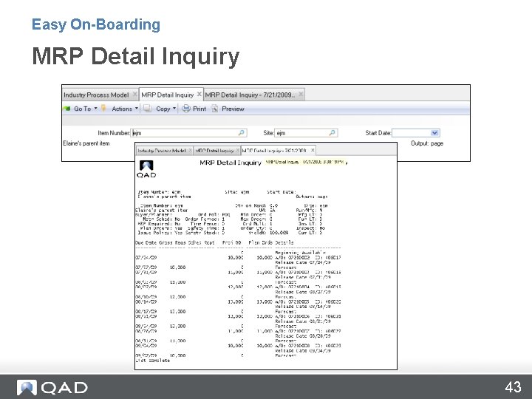
Task: Click the QAD logo in slide footer
Action: (x=52, y=388)
